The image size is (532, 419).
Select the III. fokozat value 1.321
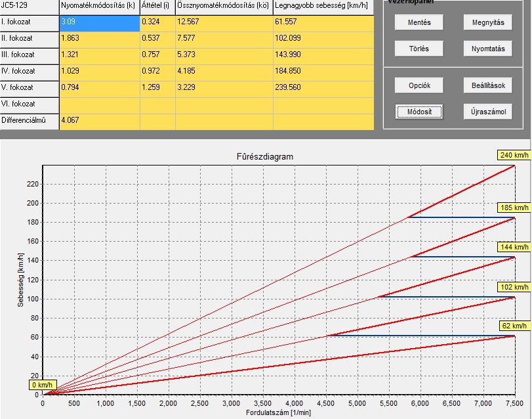(99, 55)
